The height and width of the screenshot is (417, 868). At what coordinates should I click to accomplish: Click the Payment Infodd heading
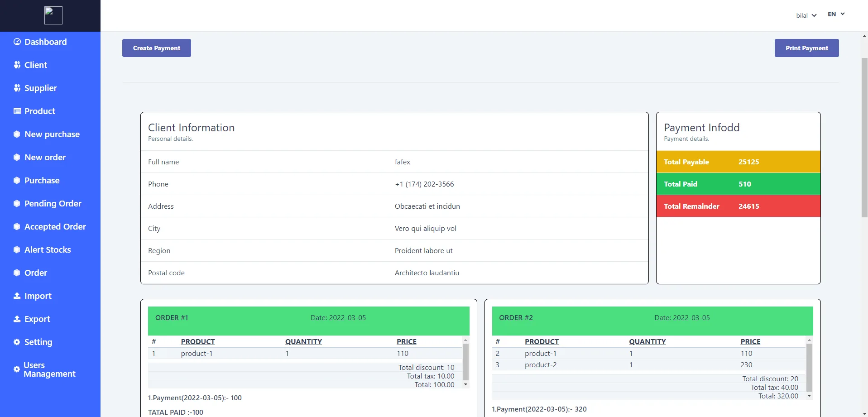tap(702, 128)
